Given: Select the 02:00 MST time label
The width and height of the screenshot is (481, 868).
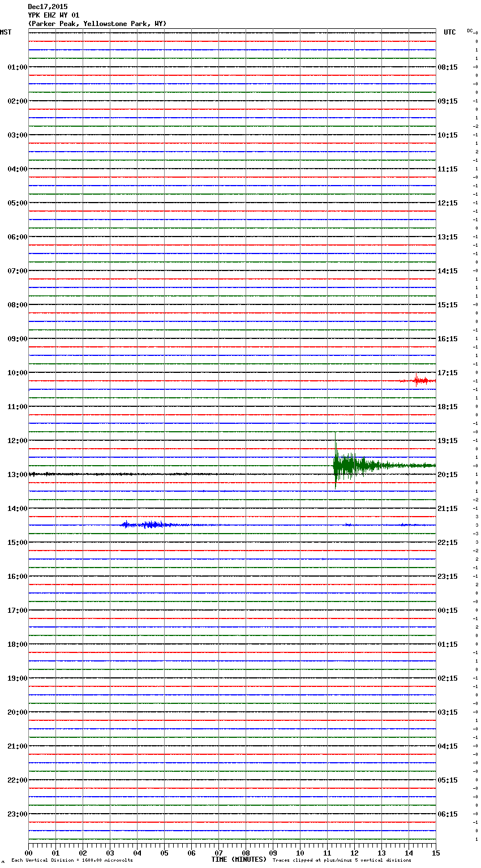Looking at the screenshot, I should pos(18,101).
